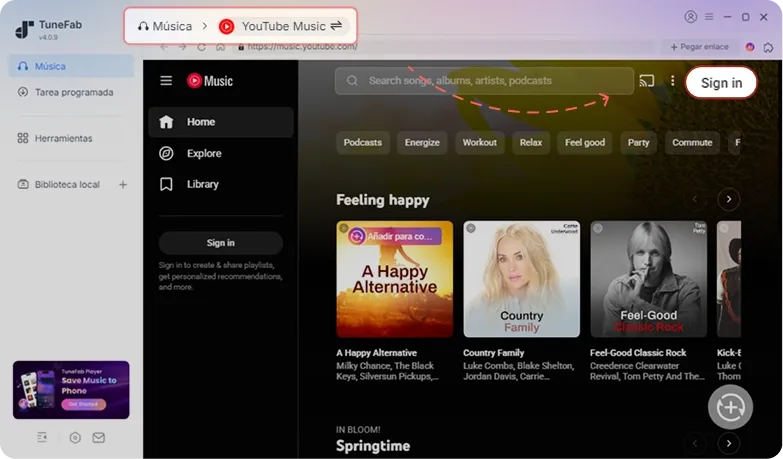The height and width of the screenshot is (459, 783).
Task: Click the Feeling happy heading
Action: coord(383,200)
